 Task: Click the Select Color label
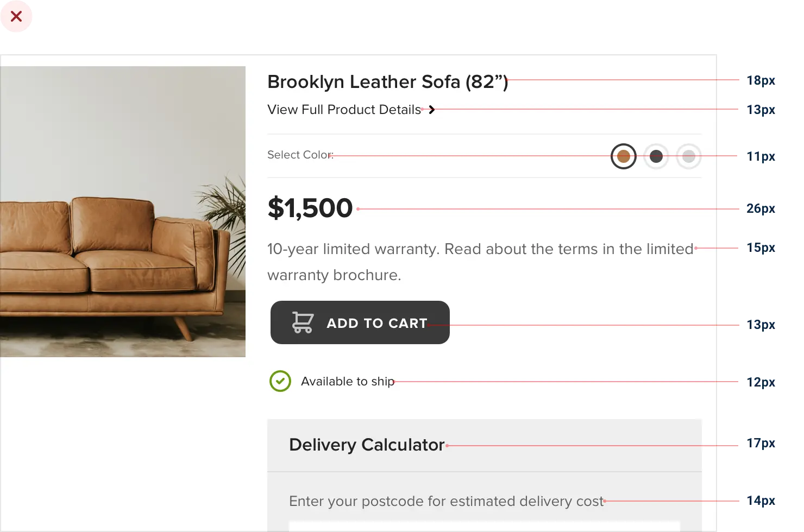click(300, 155)
